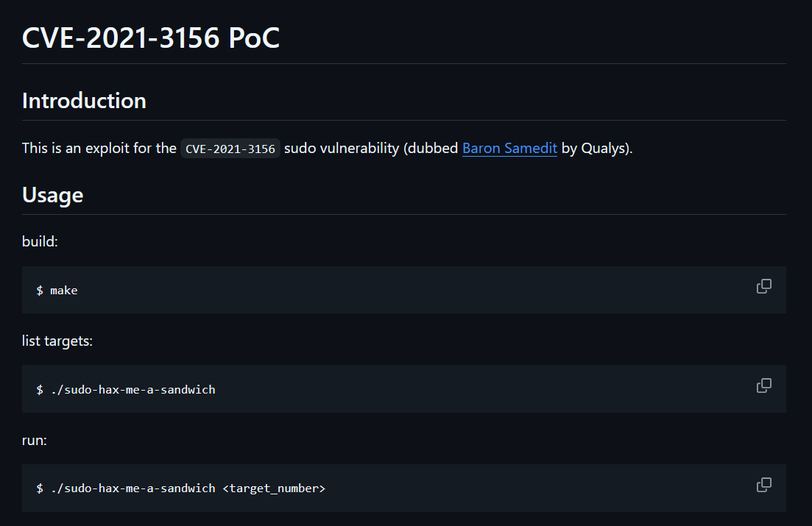
Task: Click the inline CVE-2021-3156 code tag
Action: 230,149
